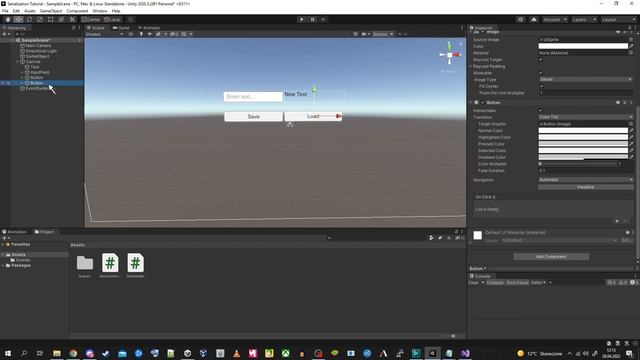Add an On Click event entry

(617, 221)
